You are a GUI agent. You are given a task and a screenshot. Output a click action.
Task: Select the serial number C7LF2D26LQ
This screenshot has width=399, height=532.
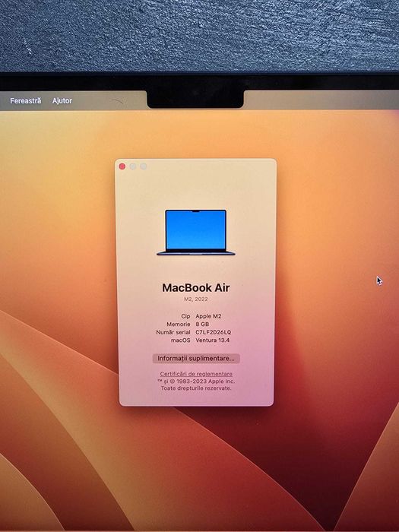[213, 332]
